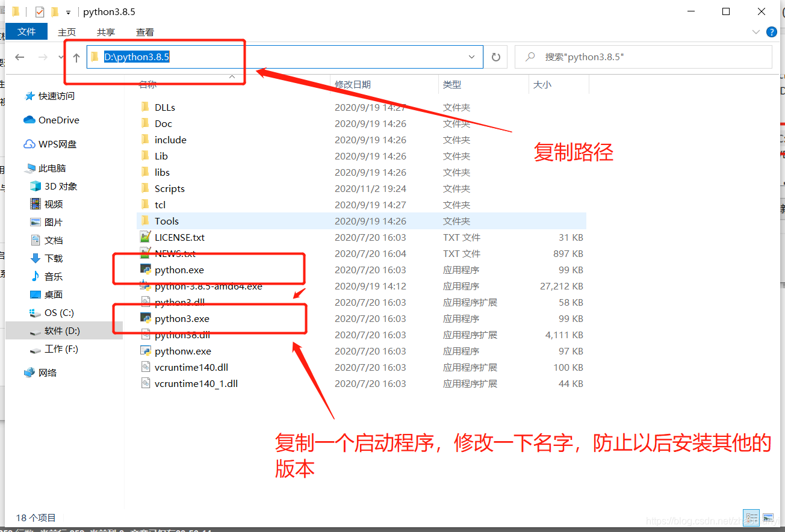Open the blue help question icon
Screen dimensions: 785x532
point(771,32)
